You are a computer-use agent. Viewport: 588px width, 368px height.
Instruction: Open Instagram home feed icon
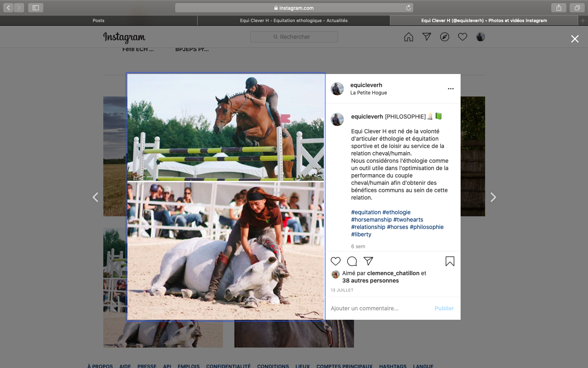pos(409,37)
